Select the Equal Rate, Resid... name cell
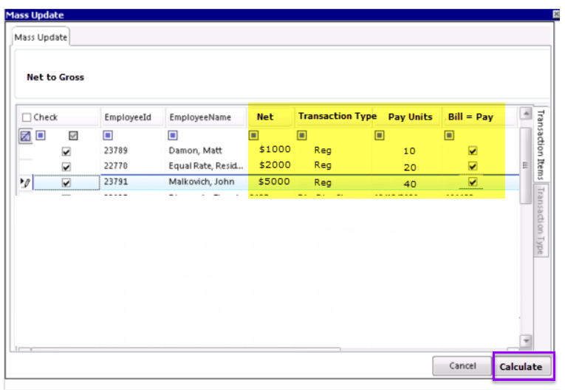Image resolution: width=565 pixels, height=392 pixels. (206, 166)
